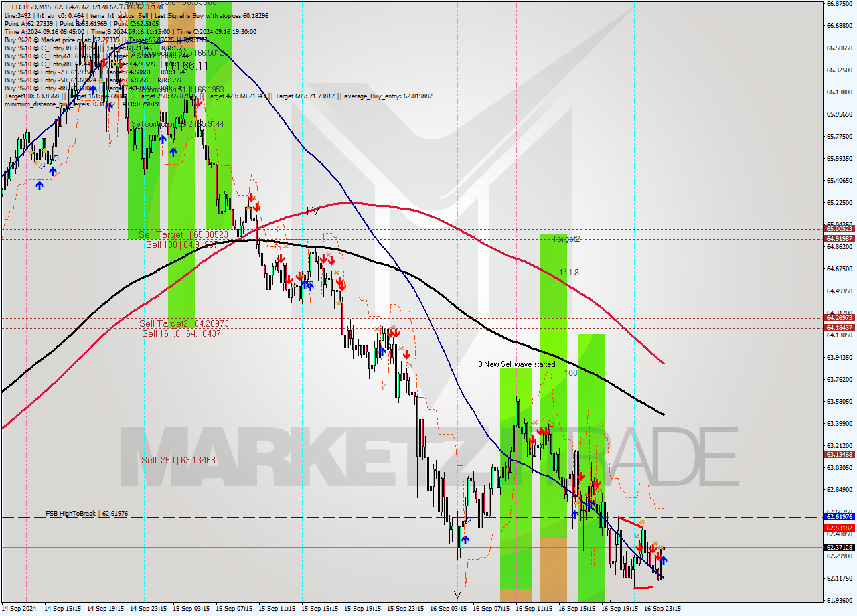The height and width of the screenshot is (616, 857).
Task: Select the 'Sell 250 | 63.13468' label
Action: click(178, 460)
